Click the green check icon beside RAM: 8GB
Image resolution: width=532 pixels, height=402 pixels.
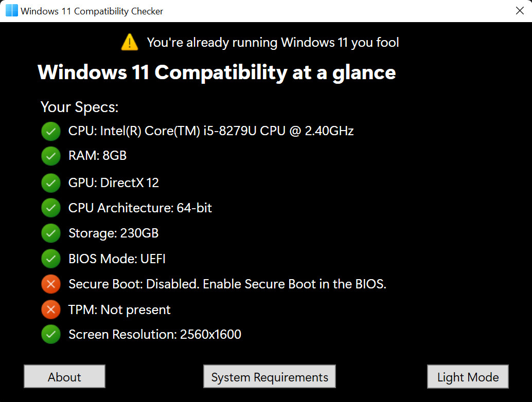51,156
